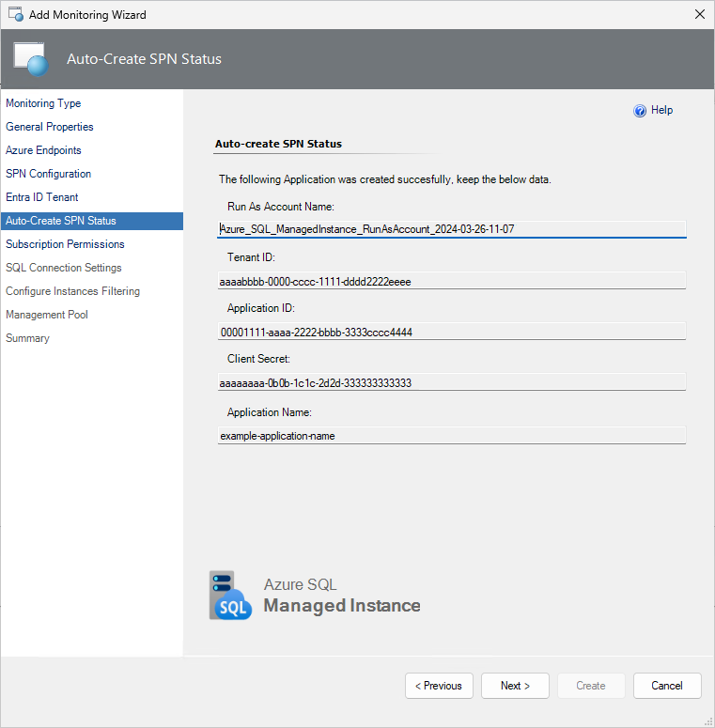
Task: Select Auto-Create SPN Status step
Action: pyautogui.click(x=92, y=221)
